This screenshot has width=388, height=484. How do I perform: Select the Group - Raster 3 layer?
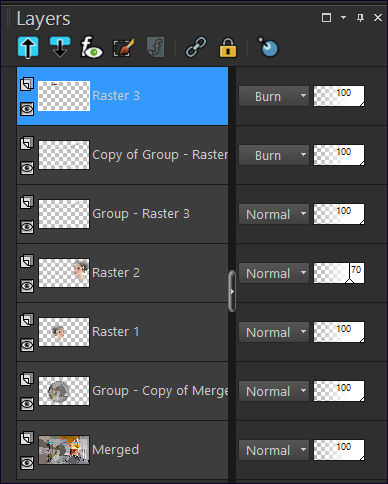click(122, 214)
